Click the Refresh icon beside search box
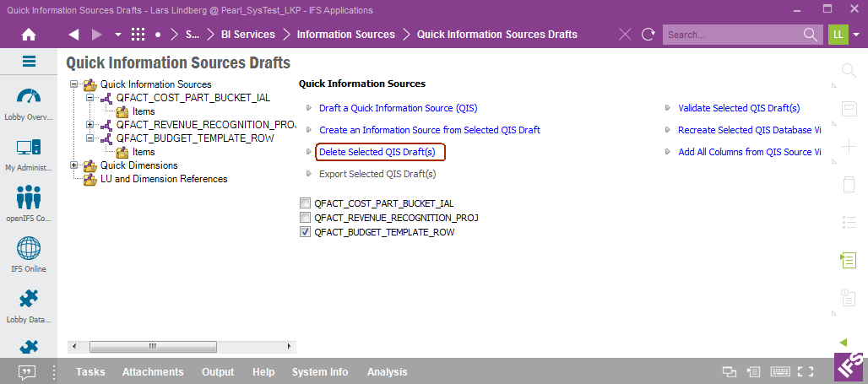 coord(648,35)
